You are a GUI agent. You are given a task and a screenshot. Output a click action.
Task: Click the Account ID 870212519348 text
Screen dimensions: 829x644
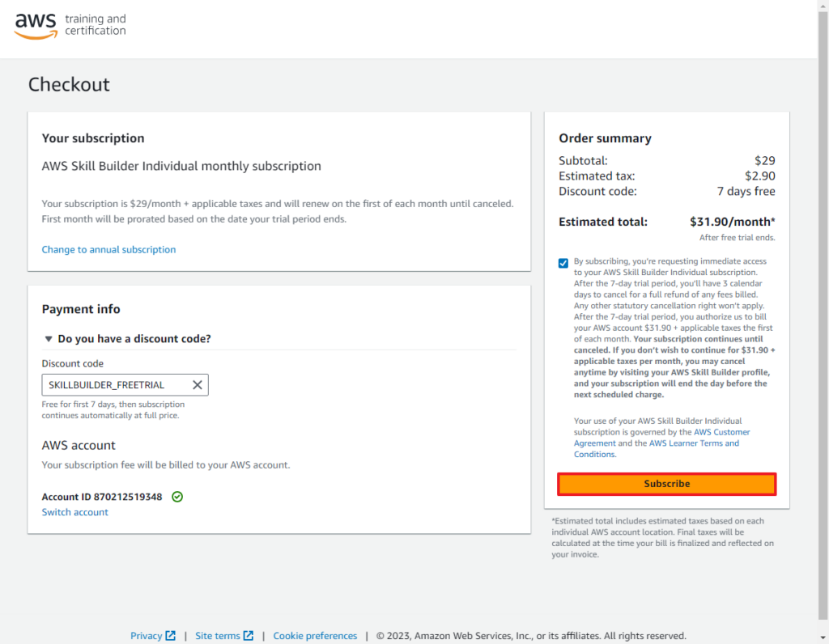point(102,497)
